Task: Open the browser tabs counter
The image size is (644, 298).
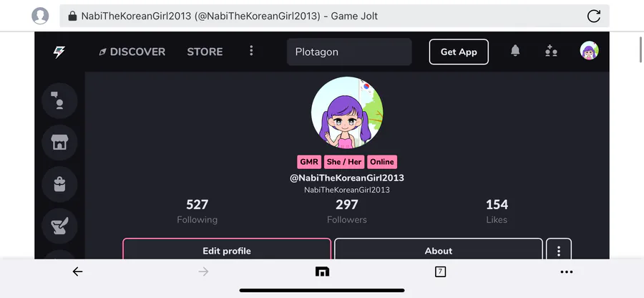Action: [x=440, y=271]
